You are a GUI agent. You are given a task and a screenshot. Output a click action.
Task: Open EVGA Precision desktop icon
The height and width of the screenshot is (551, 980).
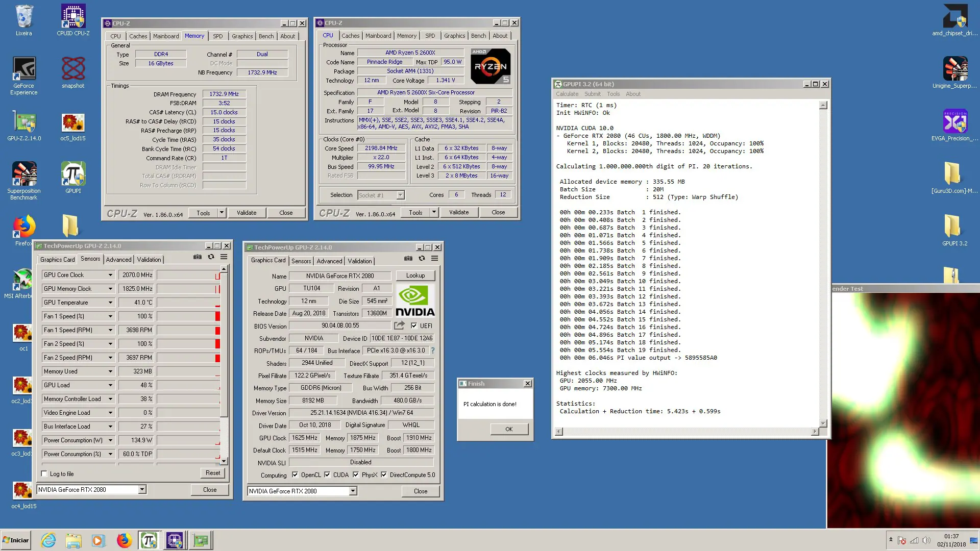tap(955, 126)
